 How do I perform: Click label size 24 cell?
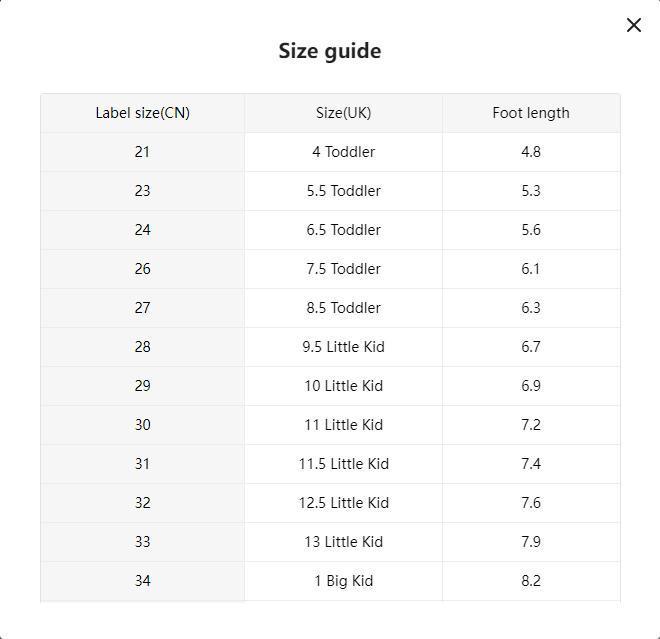coord(142,230)
